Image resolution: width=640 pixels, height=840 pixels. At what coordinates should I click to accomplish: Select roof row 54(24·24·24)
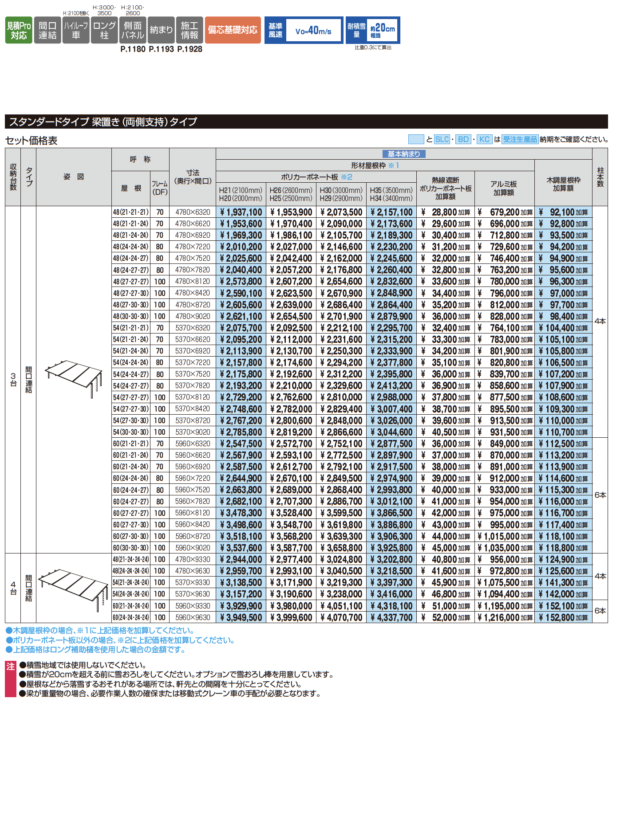click(x=130, y=362)
